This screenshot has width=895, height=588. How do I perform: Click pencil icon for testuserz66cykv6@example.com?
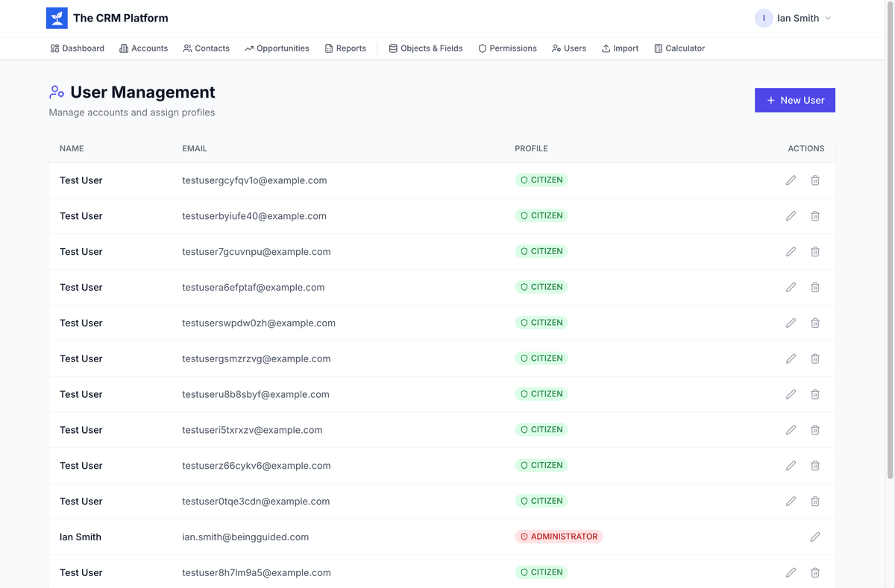pos(791,466)
